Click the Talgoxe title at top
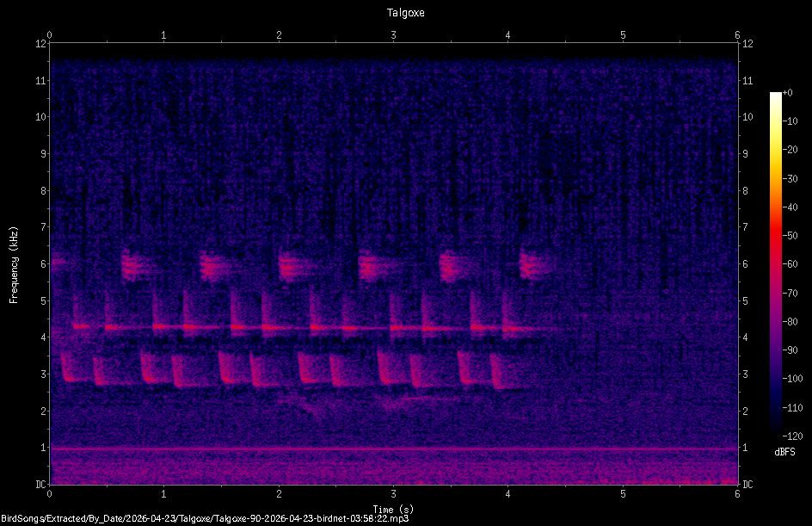Viewport: 812px width, 526px height. pyautogui.click(x=405, y=12)
